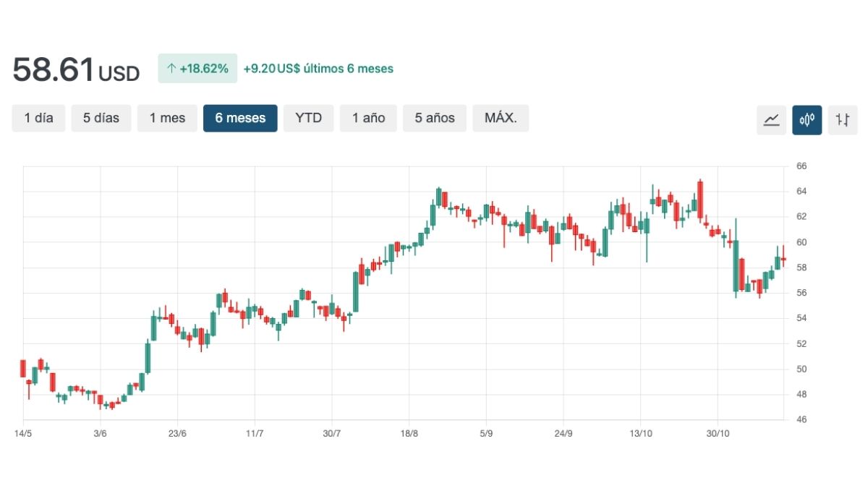Show the 1 año price history
The image size is (868, 488).
coord(369,118)
